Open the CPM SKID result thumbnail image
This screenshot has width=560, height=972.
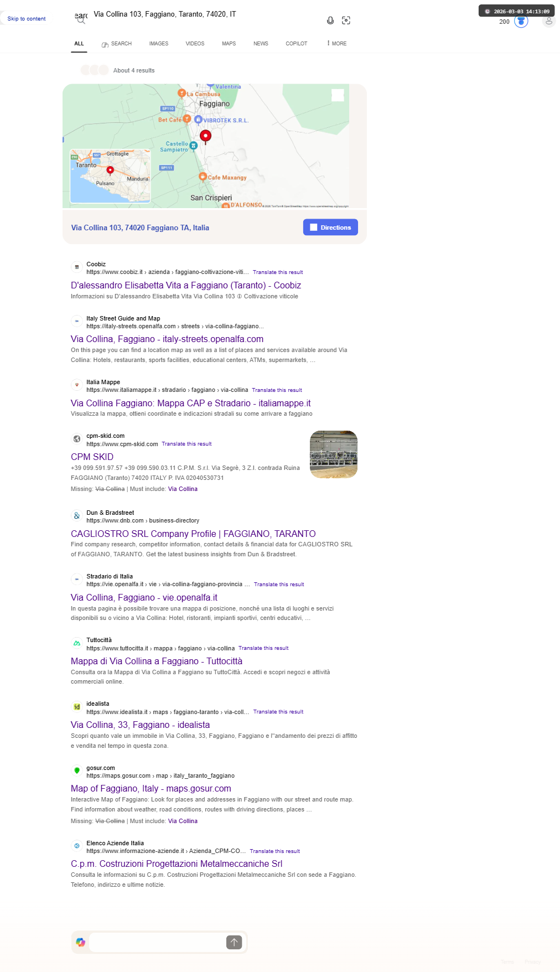(x=334, y=454)
